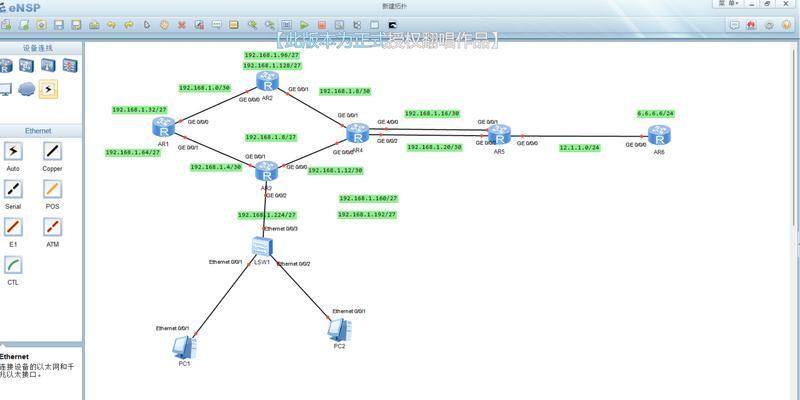This screenshot has height=400, width=800.
Task: Click the 192.168.1.192/27 label
Action: [367, 215]
